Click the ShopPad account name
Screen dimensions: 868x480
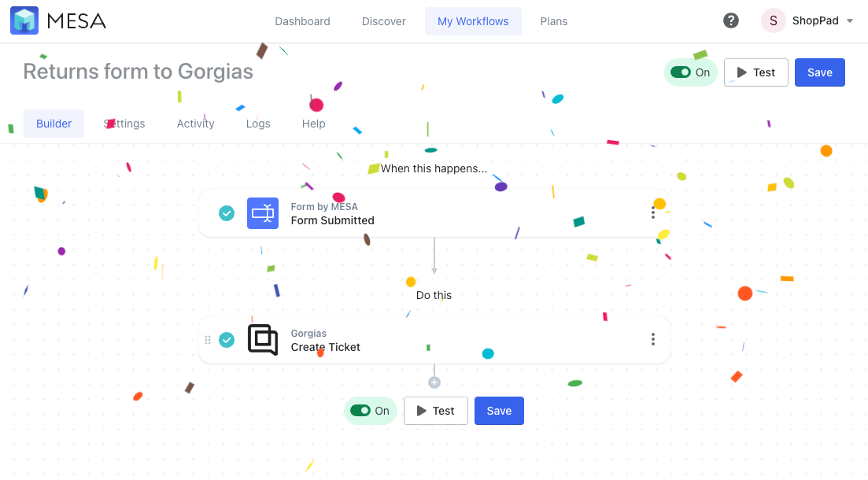coord(815,20)
